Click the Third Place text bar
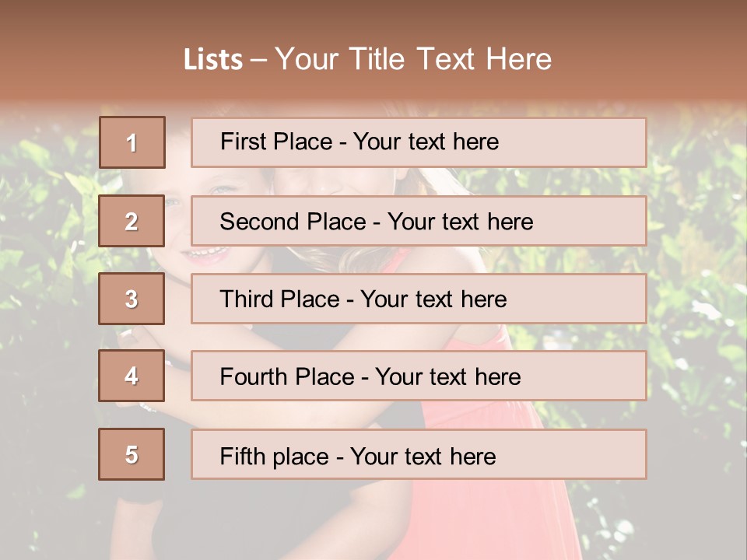The width and height of the screenshot is (747, 560). click(419, 299)
